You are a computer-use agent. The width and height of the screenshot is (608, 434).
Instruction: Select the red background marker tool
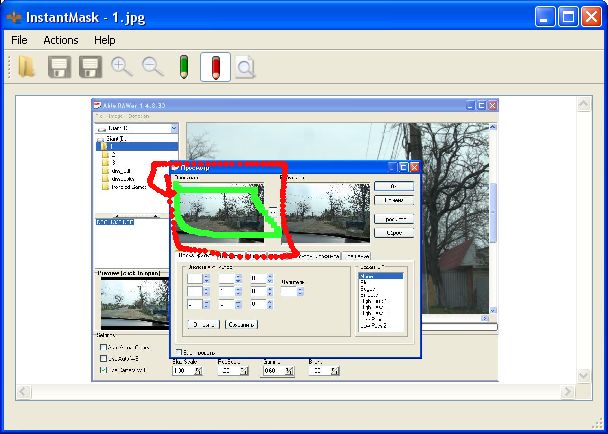pos(215,68)
